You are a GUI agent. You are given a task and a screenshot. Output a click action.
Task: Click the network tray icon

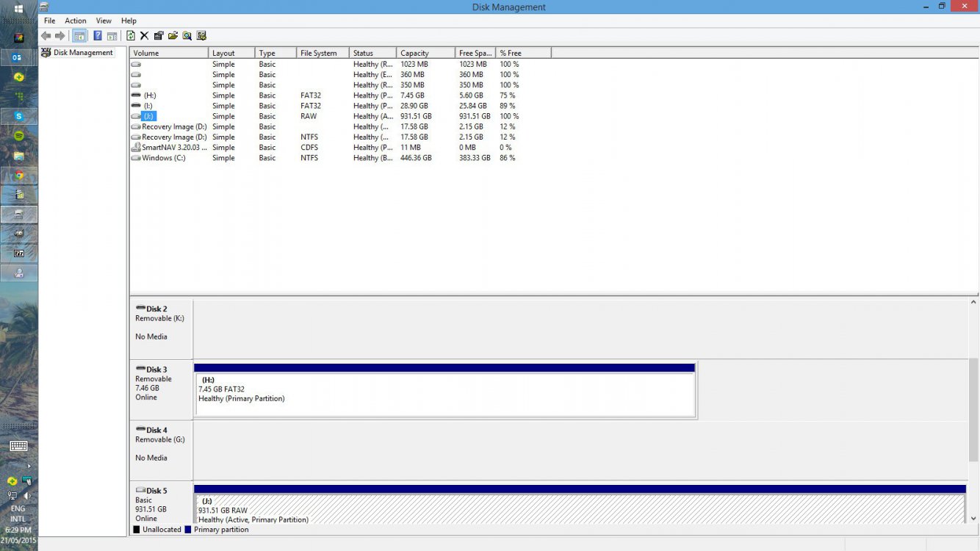(x=12, y=496)
